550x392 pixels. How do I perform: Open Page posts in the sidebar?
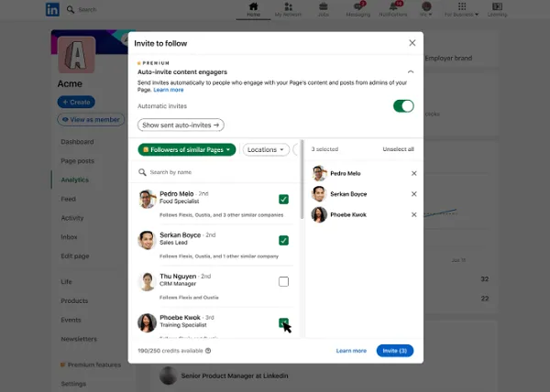point(79,161)
